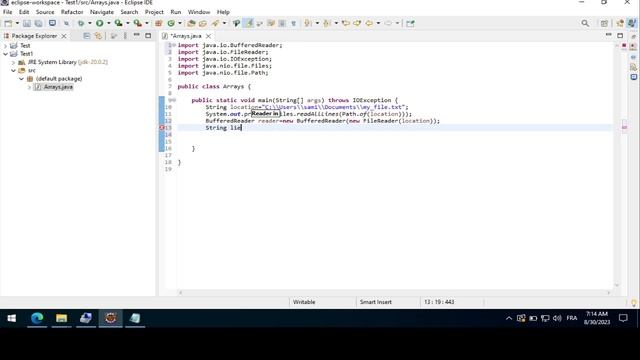
Task: Click the Open Type toolbar icon
Action: click(x=191, y=23)
